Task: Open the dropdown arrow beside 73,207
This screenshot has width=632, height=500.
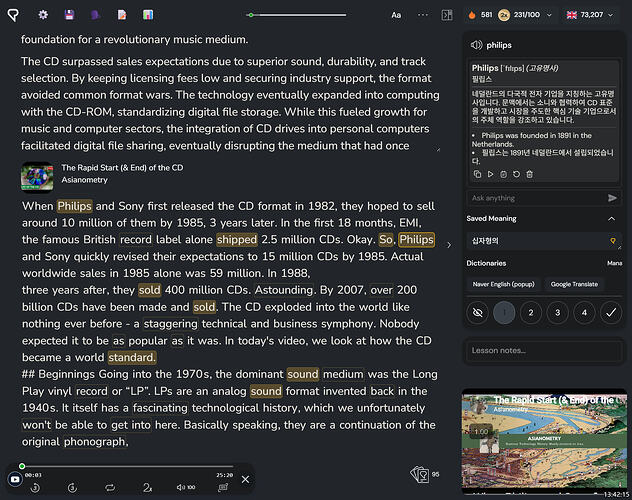Action: [611, 15]
